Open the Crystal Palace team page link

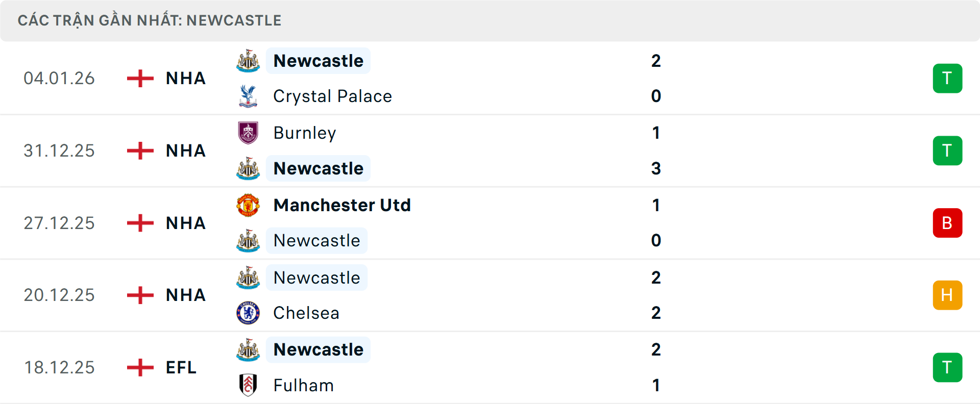coord(332,96)
